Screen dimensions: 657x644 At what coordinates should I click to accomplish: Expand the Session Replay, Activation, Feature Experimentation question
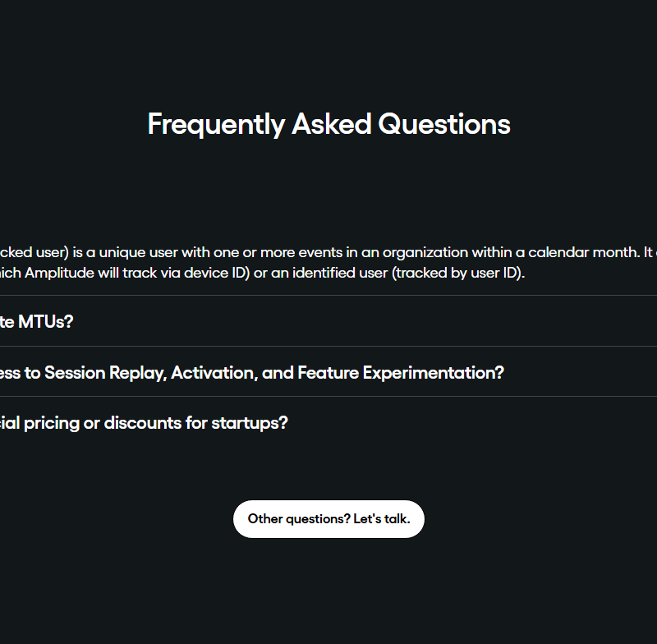click(251, 373)
